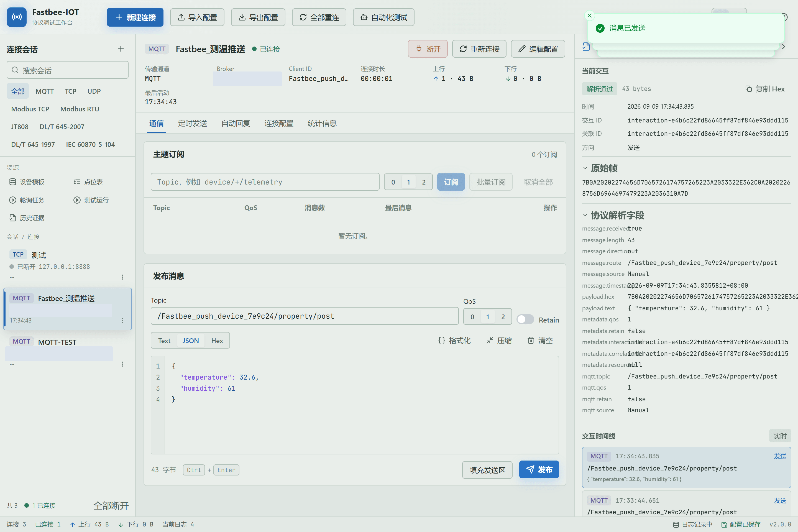Open more options for TCP 测试 session
798x532 pixels.
coord(122,277)
